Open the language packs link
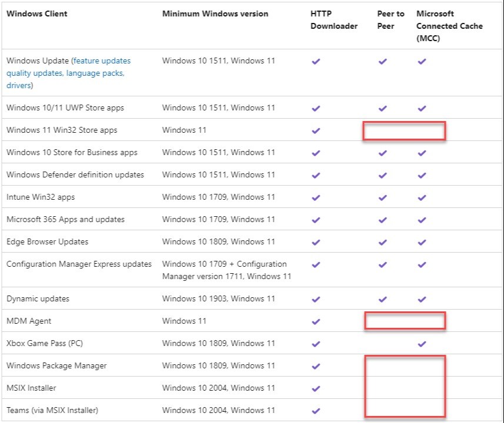 pos(95,73)
